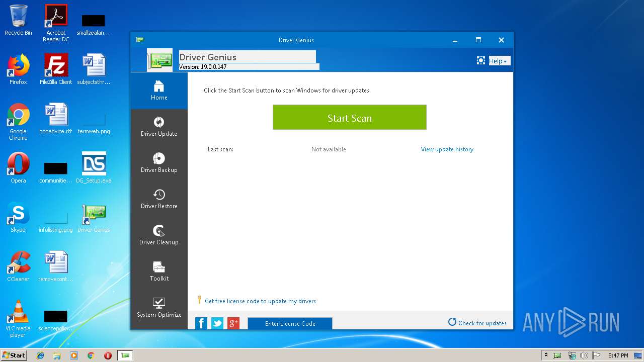644x362 pixels.
Task: Open the settings gear icon in header
Action: [481, 61]
